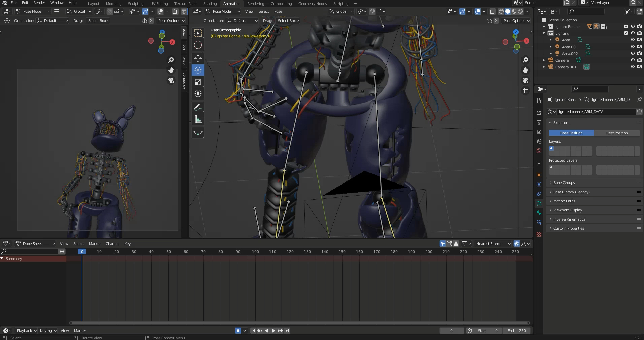Image resolution: width=644 pixels, height=340 pixels.
Task: Click the armature name Ignited bonnie_ARM_DATA field
Action: click(x=597, y=112)
